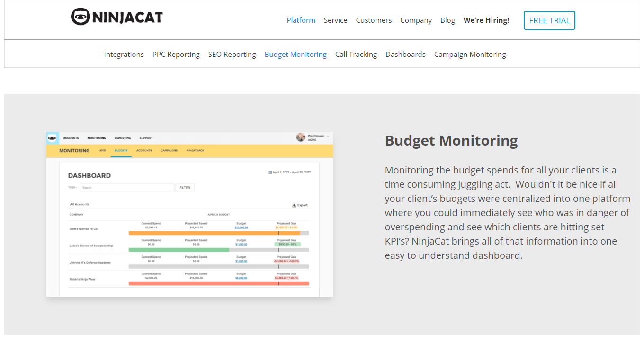Click the calendar icon beside April 1, 2017
The width and height of the screenshot is (644, 364).
pos(270,173)
